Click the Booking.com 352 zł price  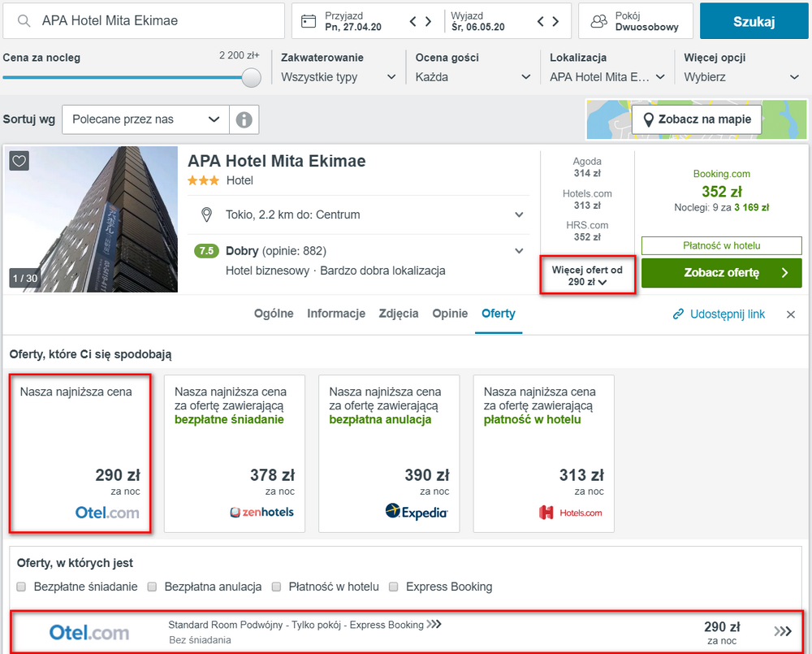click(x=722, y=191)
